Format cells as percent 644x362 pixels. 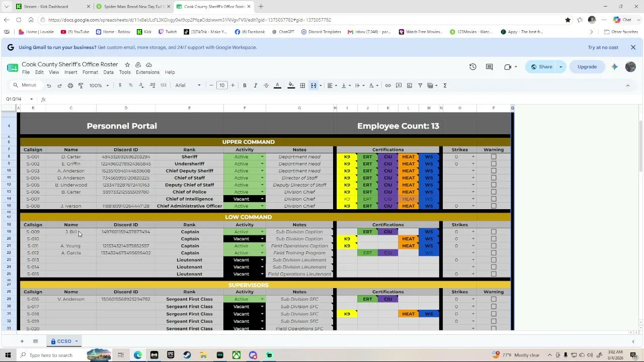coord(131,85)
